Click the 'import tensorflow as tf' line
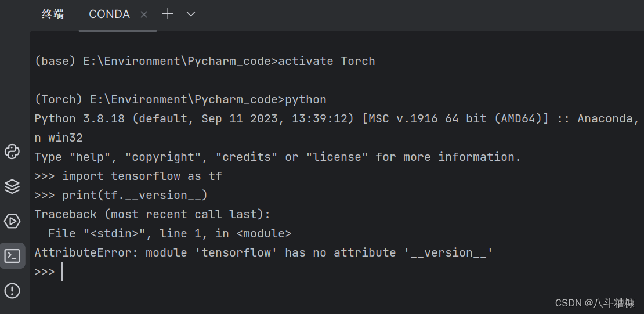 coord(128,176)
